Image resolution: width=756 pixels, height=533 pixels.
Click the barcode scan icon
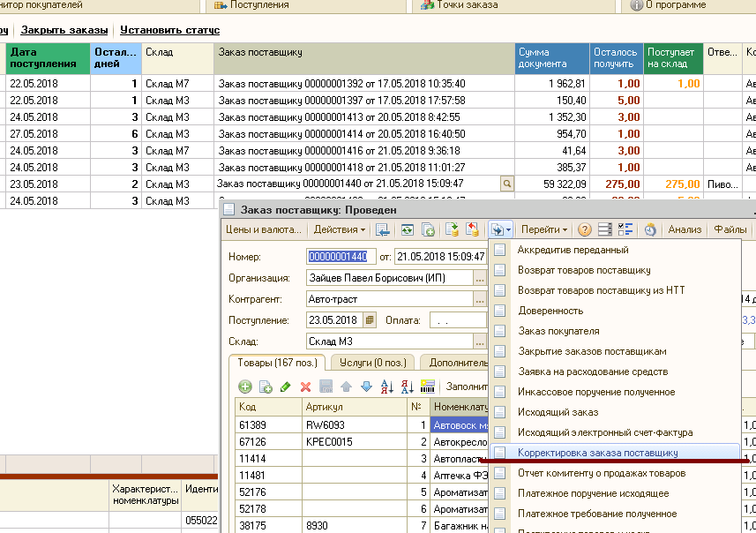[x=428, y=387]
